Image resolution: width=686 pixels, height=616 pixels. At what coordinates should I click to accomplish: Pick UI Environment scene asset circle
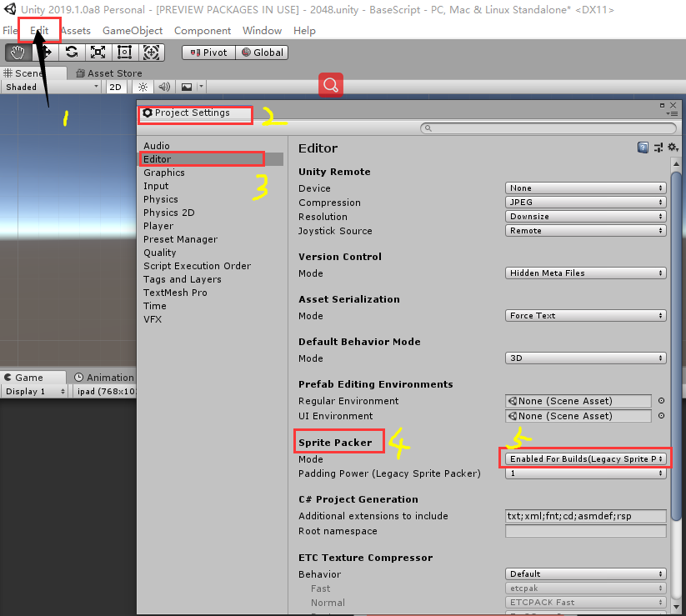click(x=662, y=416)
